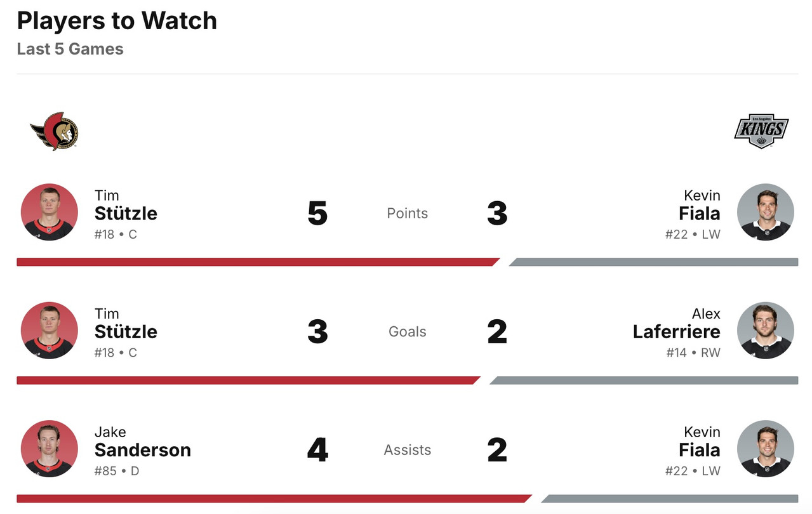Click Alex Laferriere's player photo

click(765, 331)
